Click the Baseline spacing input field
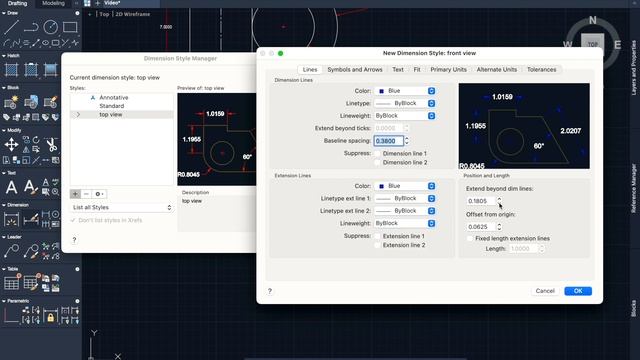Viewport: 640px width, 360px height. [x=389, y=141]
